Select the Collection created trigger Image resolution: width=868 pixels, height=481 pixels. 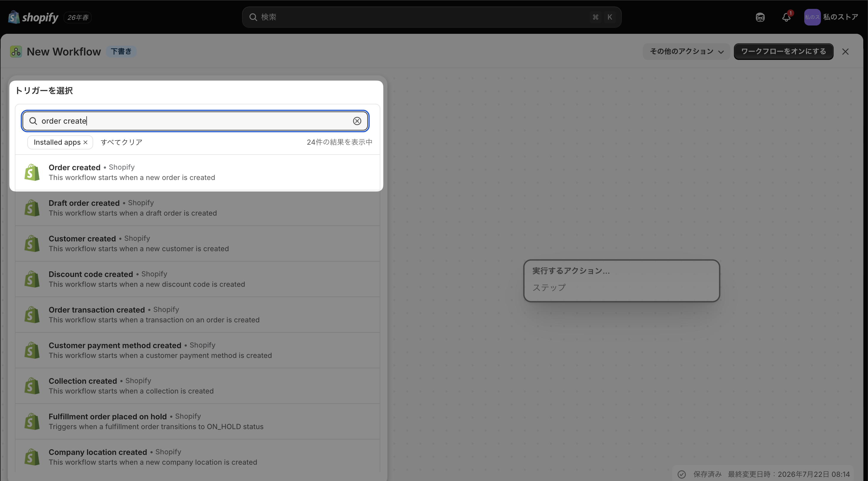coord(198,386)
